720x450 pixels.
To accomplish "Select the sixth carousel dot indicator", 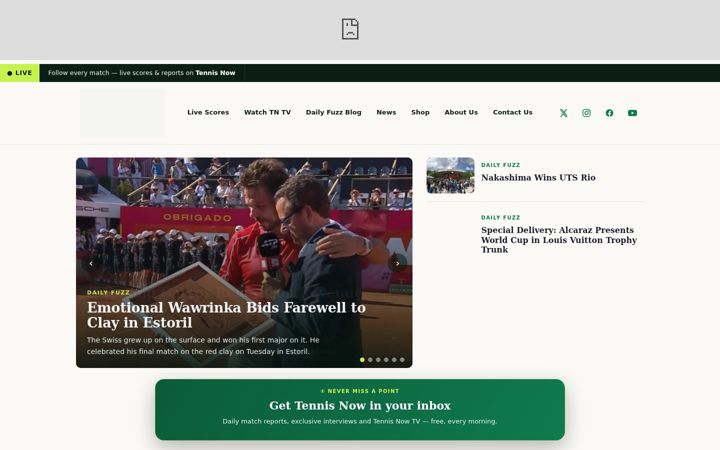I will [402, 360].
